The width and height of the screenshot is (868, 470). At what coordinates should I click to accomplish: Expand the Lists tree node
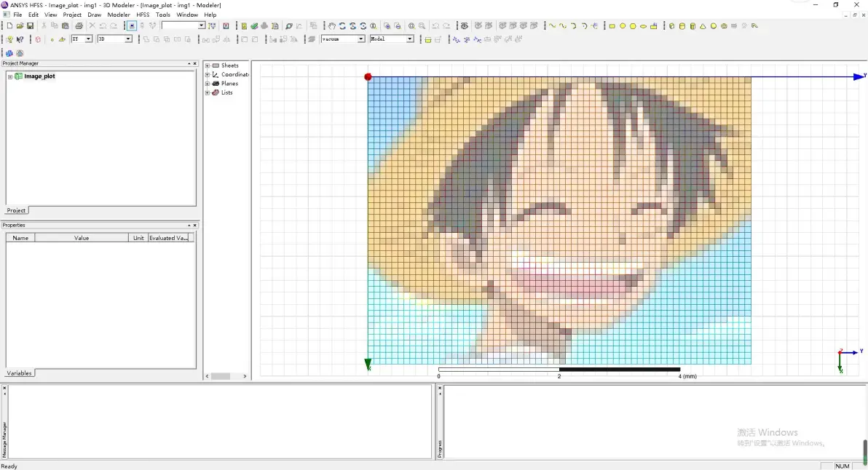tap(208, 92)
